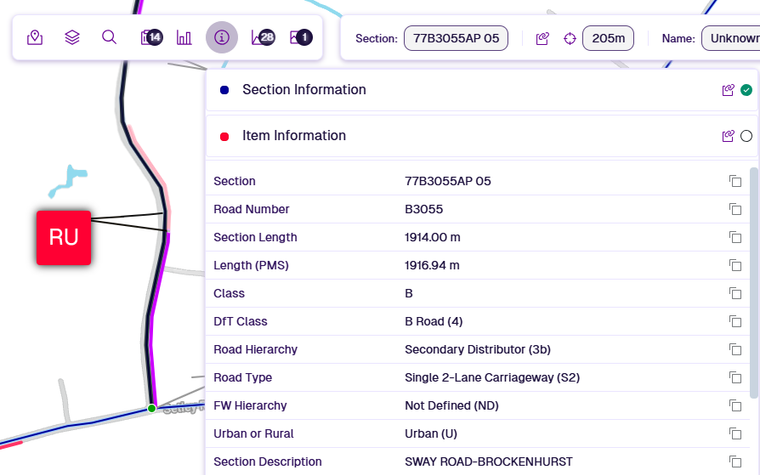760x475 pixels.
Task: Click the 205m distance pill
Action: tap(608, 38)
